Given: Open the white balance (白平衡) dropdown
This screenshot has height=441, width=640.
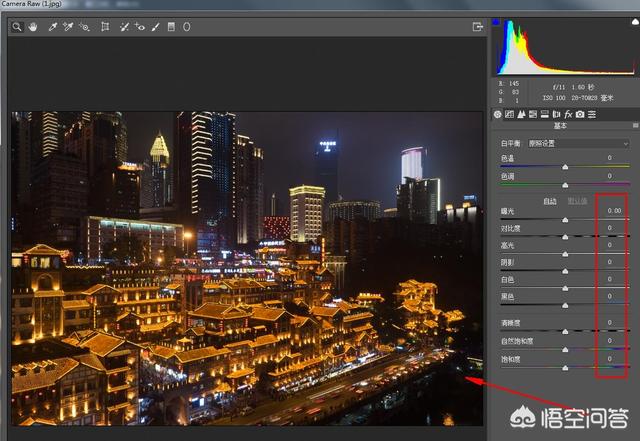Looking at the screenshot, I should (578, 143).
